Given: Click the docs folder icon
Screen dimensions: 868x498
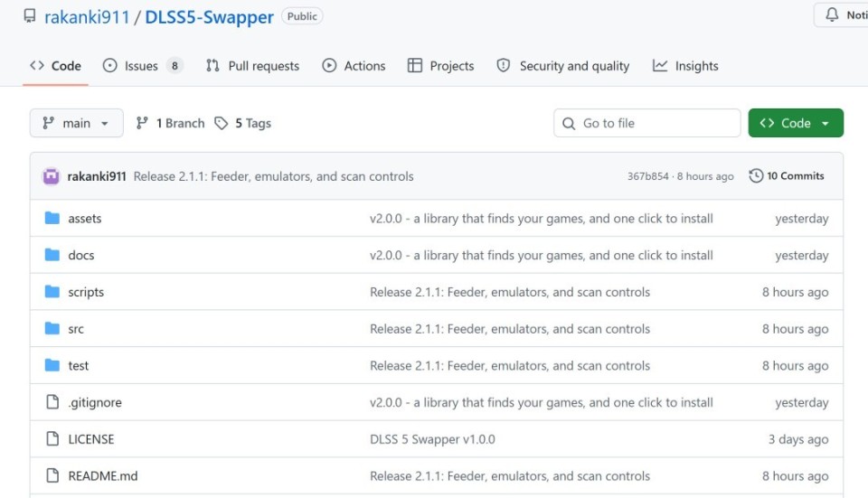Looking at the screenshot, I should [52, 255].
